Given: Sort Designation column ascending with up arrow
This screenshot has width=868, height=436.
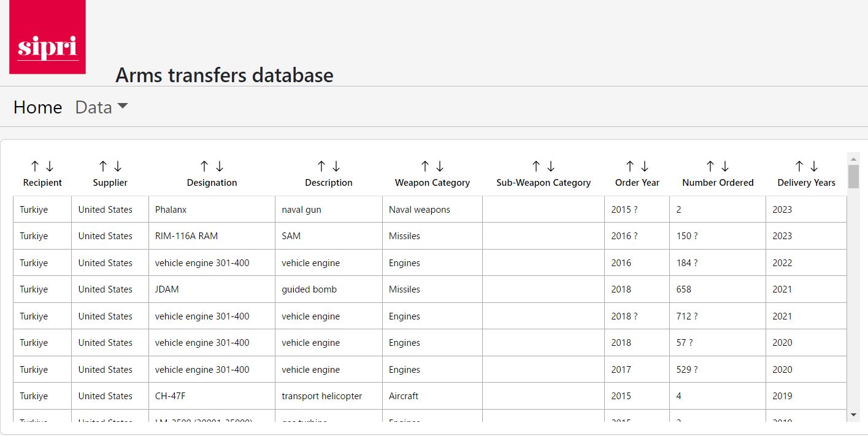Looking at the screenshot, I should [x=204, y=166].
